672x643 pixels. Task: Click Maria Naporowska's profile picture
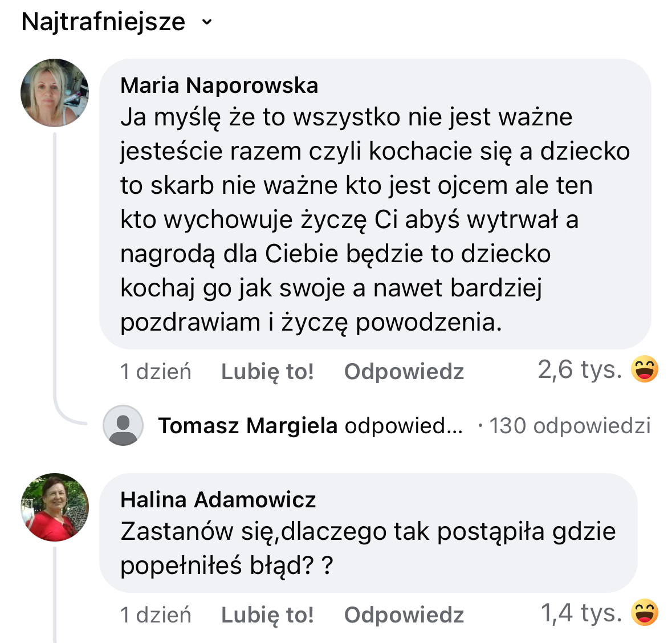tap(55, 92)
